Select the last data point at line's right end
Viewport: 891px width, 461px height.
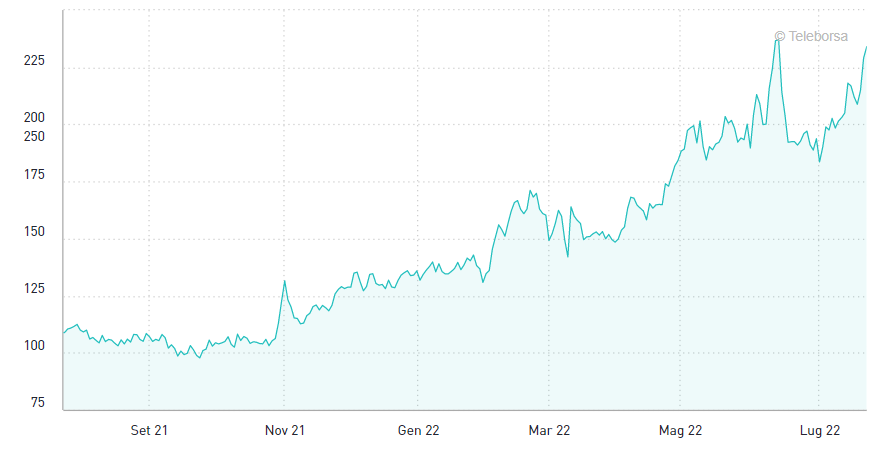(866, 47)
